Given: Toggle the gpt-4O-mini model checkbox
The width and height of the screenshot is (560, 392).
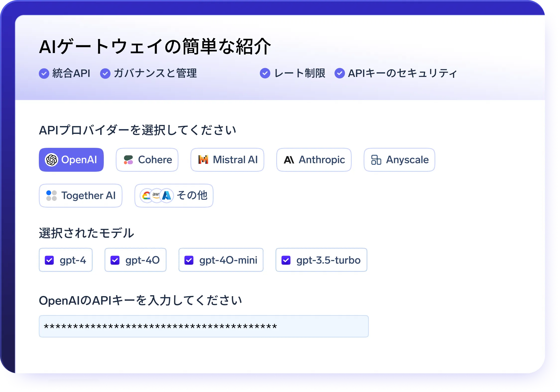Looking at the screenshot, I should coord(189,260).
